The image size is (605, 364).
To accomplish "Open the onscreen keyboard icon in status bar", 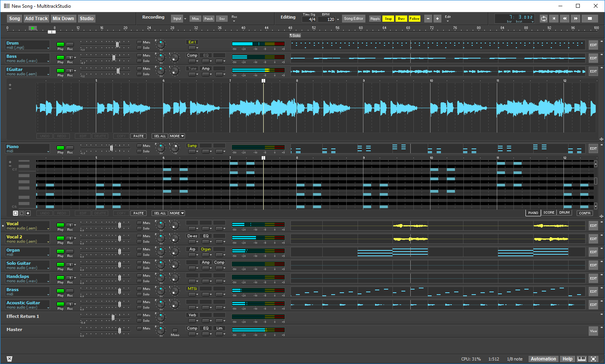I will pos(582,359).
